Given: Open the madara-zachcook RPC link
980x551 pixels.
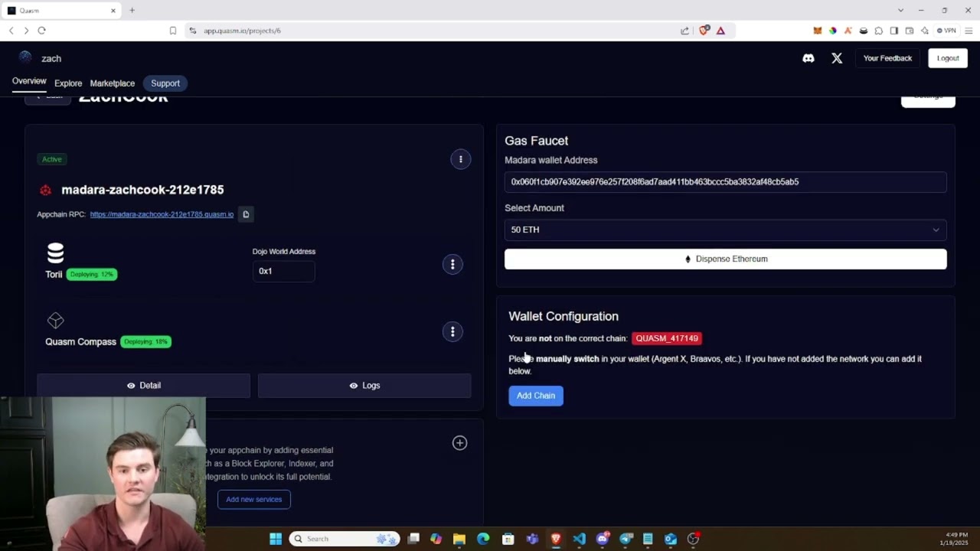Looking at the screenshot, I should coord(162,214).
